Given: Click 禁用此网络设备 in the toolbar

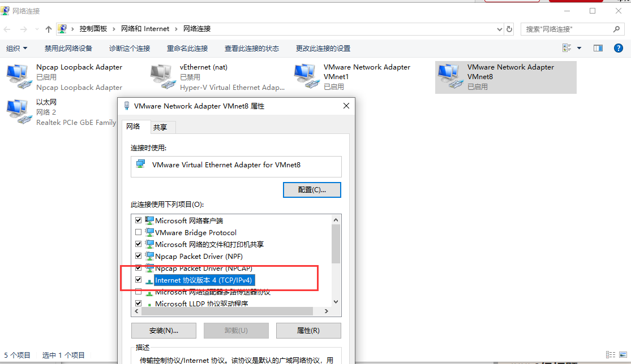Looking at the screenshot, I should point(68,48).
